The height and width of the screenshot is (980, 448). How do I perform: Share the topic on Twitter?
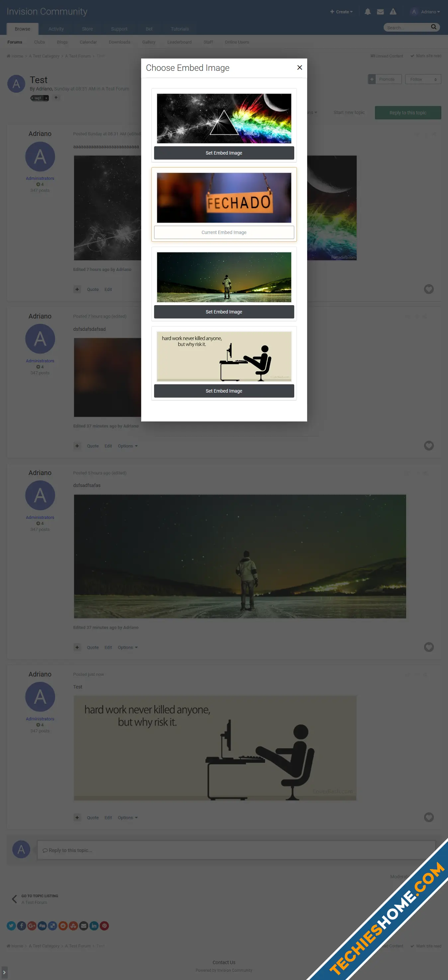[x=11, y=925]
